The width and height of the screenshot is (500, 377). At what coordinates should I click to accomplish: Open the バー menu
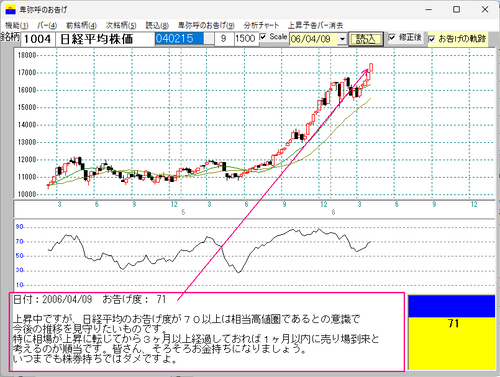pyautogui.click(x=47, y=25)
